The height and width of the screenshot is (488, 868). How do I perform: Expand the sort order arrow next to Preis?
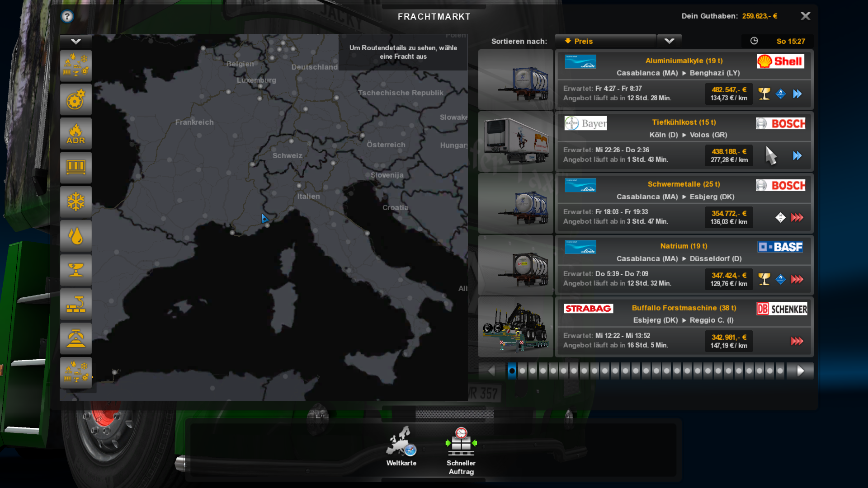(x=670, y=41)
